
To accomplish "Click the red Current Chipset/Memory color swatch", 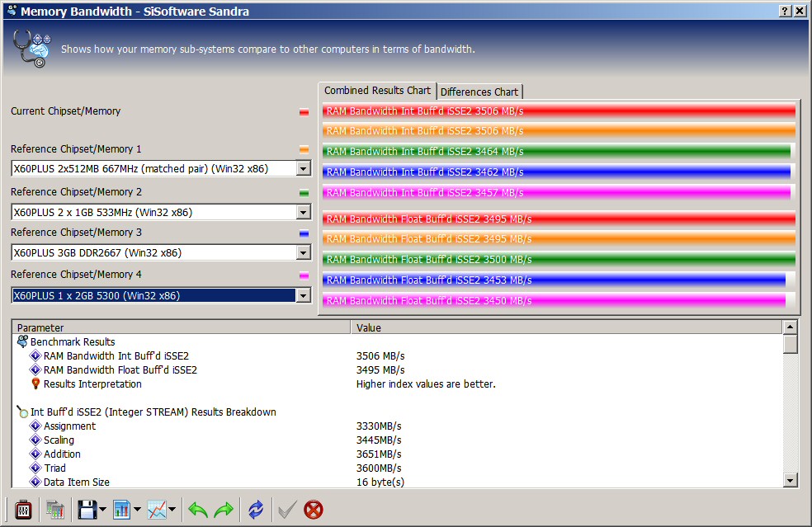I will [304, 112].
